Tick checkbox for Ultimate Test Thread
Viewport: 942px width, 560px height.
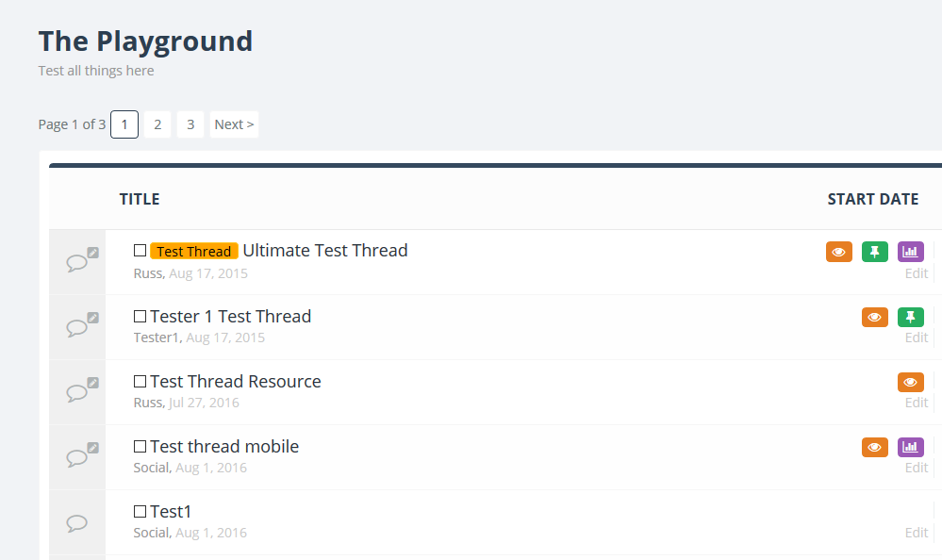140,251
